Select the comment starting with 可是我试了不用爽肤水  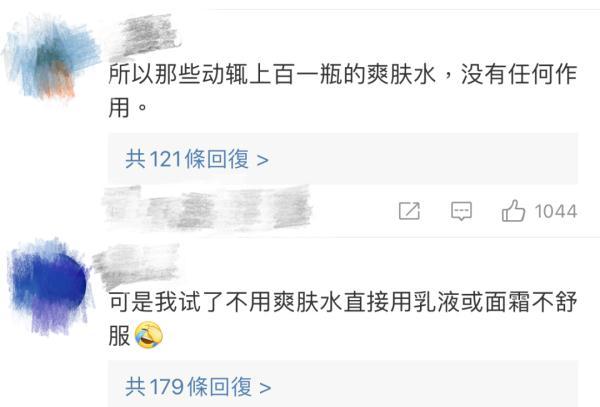(343, 319)
